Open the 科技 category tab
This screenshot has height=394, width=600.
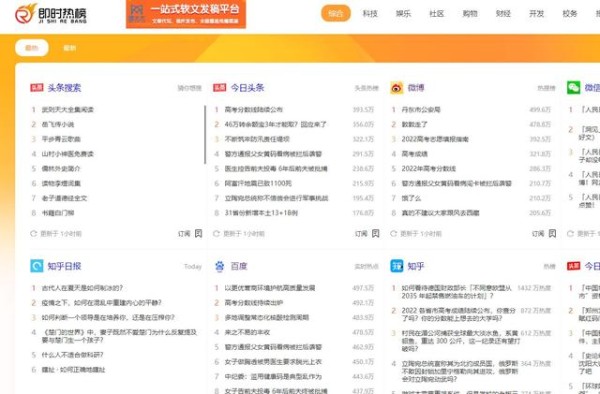(x=370, y=13)
